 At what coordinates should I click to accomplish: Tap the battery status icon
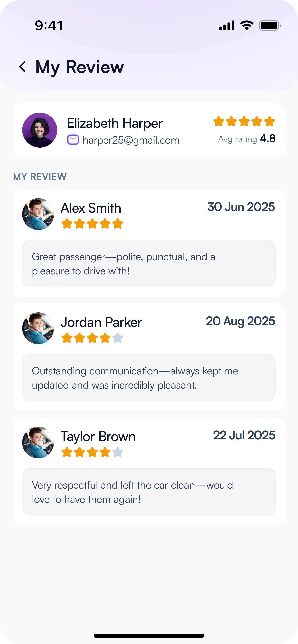tap(269, 26)
